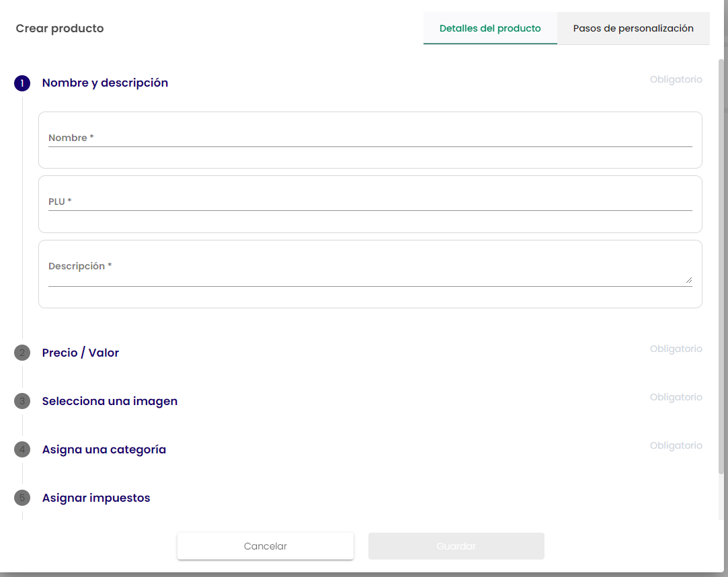Expand the Asignar impuestos section

click(96, 498)
